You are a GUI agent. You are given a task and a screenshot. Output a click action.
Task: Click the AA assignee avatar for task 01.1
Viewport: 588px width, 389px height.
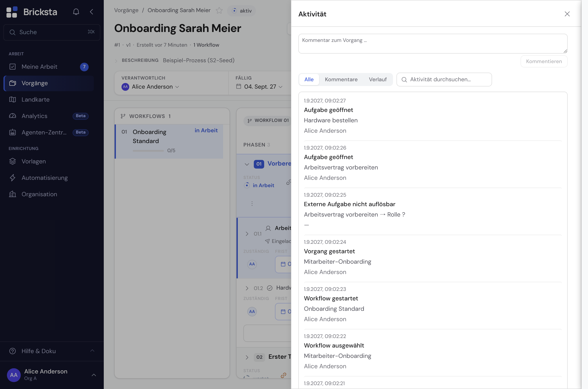point(252,264)
